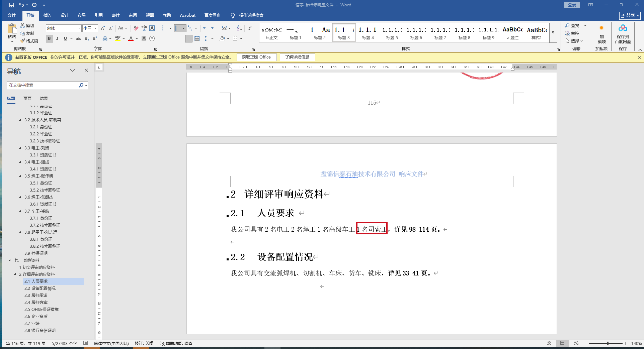Viewport: 644px width, 349px height.
Task: Click the Sort A-Z icon
Action: click(239, 28)
